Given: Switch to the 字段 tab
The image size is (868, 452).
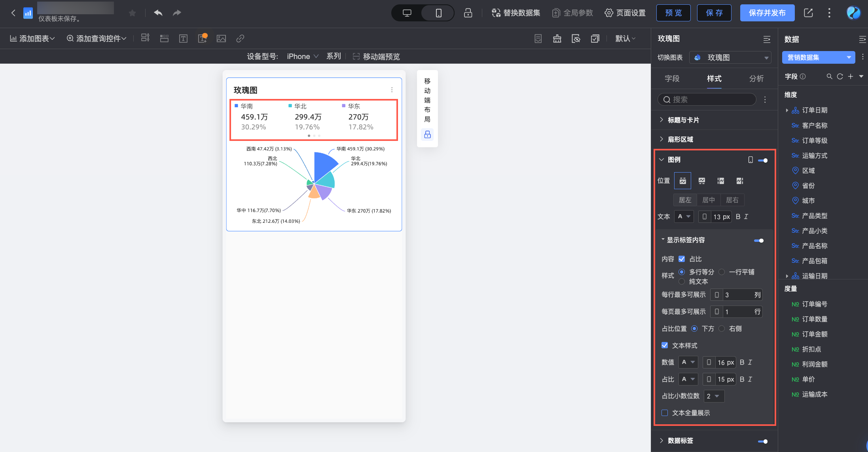Looking at the screenshot, I should pos(672,78).
